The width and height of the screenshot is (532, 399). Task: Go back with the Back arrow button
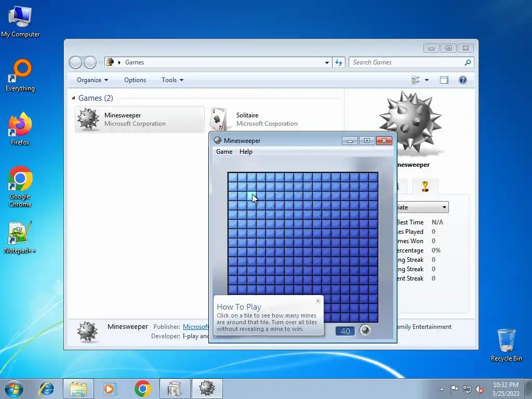(x=75, y=62)
